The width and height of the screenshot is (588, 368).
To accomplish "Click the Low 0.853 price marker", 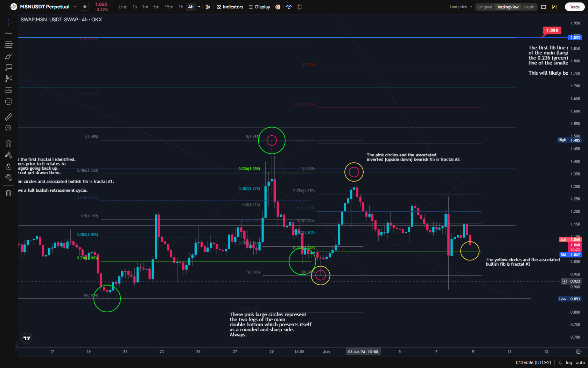I will pos(569,299).
